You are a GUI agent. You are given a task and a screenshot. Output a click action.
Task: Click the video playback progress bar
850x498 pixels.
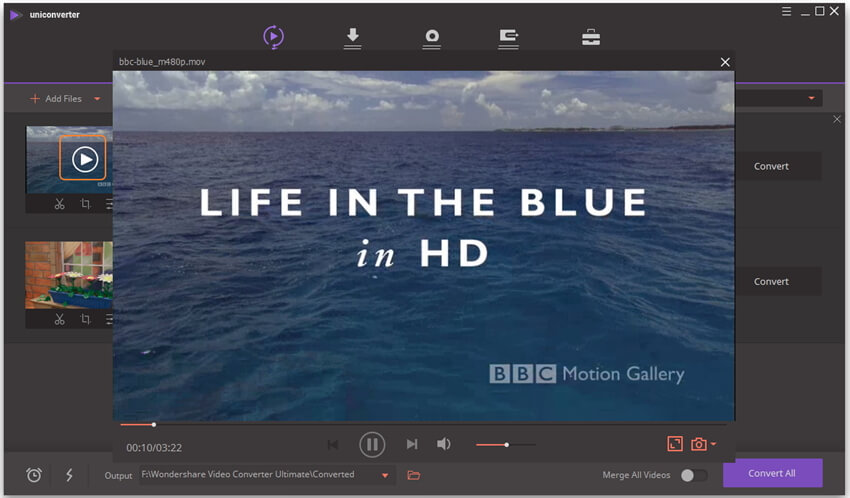423,424
